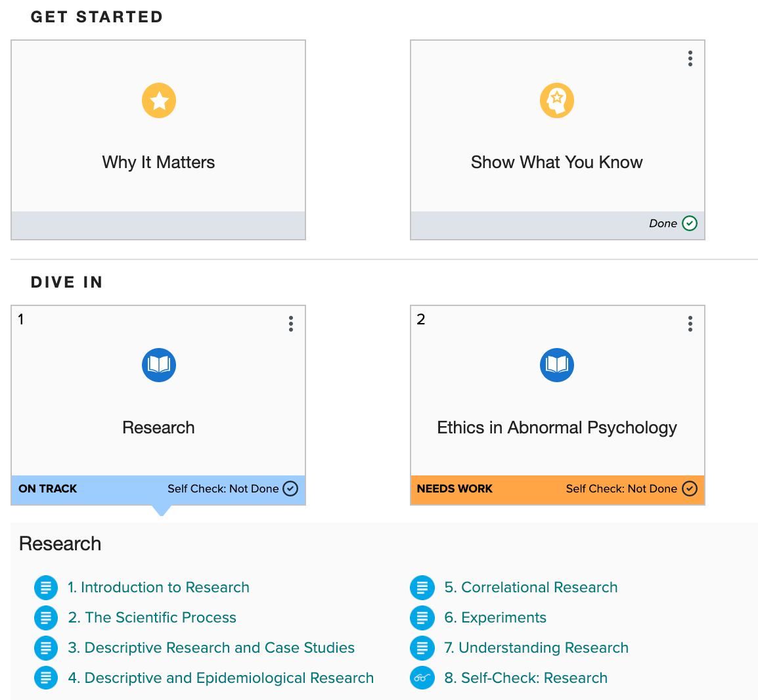Click the star icon on Why It Matters card

158,100
